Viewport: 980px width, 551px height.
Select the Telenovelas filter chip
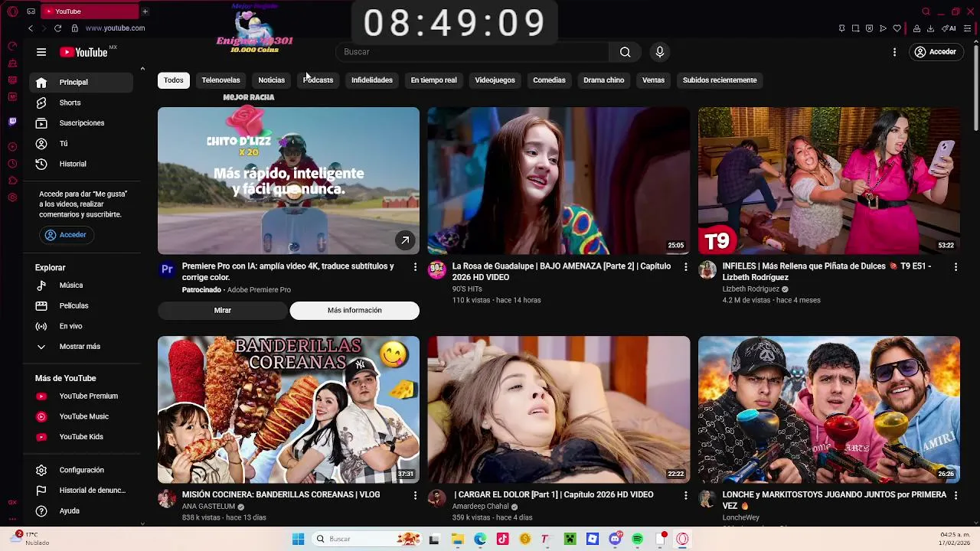[x=220, y=80]
